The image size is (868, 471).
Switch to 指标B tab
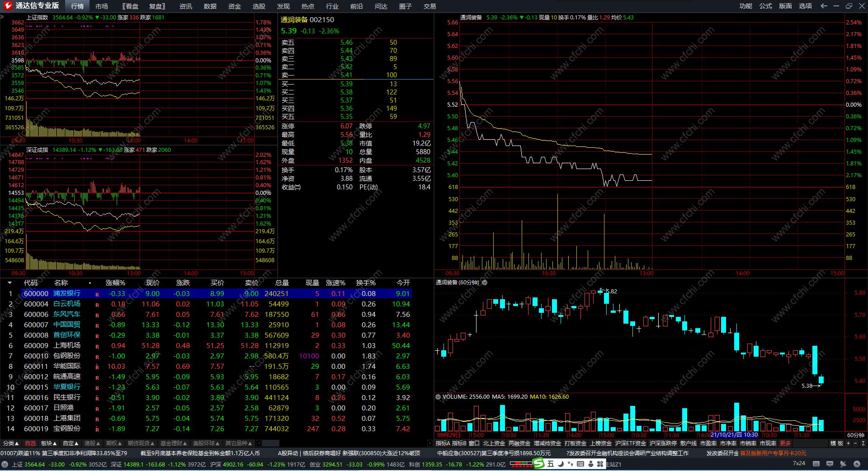tap(459, 443)
